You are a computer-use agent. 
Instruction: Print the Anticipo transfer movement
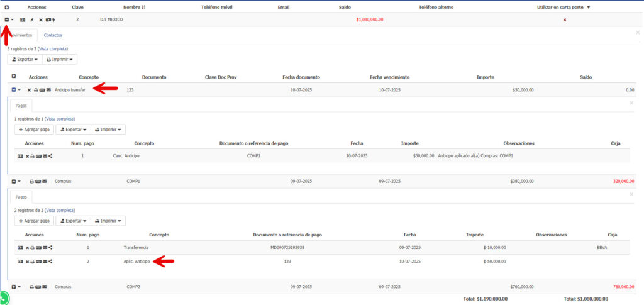[36, 90]
